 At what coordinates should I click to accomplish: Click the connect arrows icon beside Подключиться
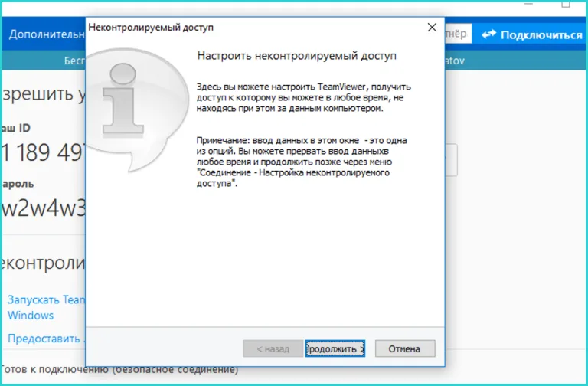(x=488, y=34)
